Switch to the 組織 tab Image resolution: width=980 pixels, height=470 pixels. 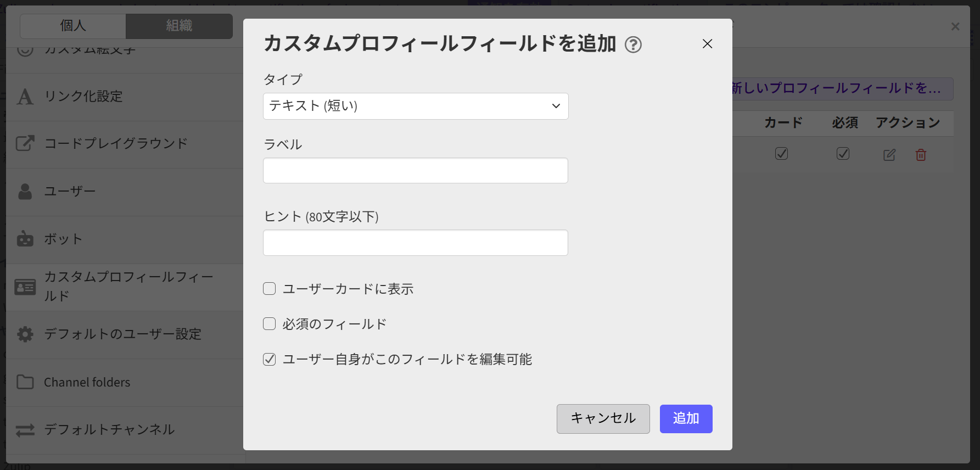click(x=180, y=26)
